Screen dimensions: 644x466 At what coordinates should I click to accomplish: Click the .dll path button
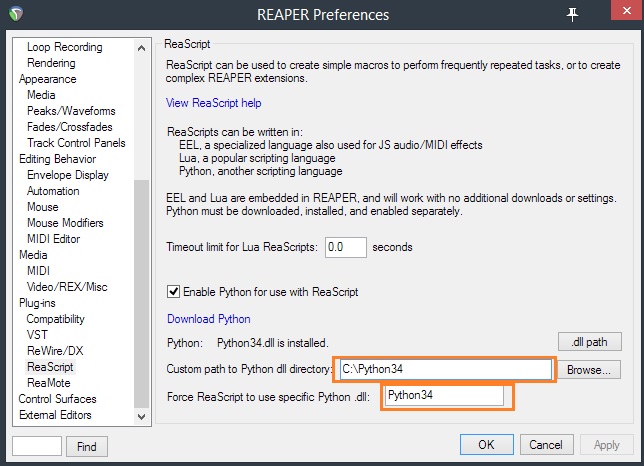coord(589,342)
